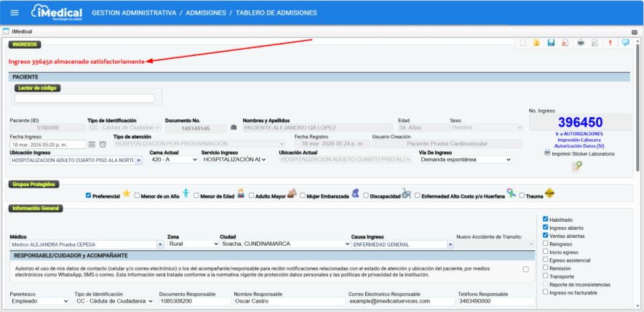This screenshot has width=644, height=312.
Task: Click the Lector de código input field
Action: pos(84,99)
